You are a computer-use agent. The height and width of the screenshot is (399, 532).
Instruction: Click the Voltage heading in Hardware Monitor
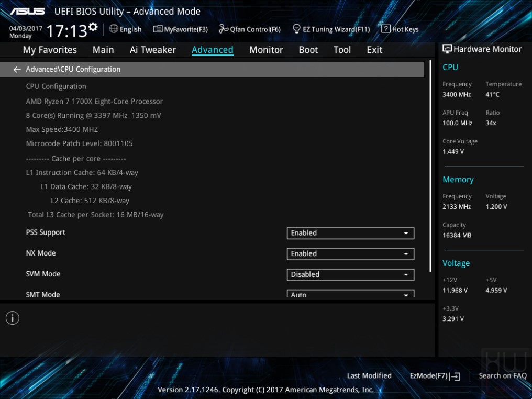coord(456,263)
